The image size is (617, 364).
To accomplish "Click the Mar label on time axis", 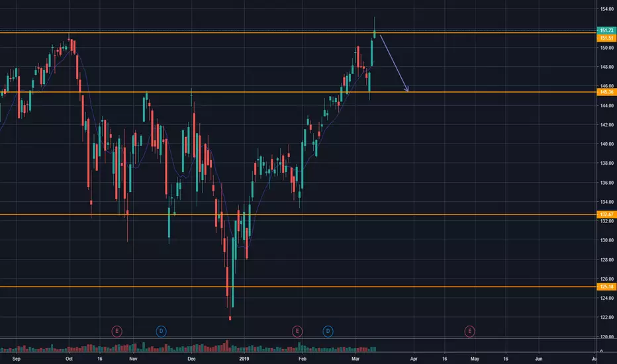I will point(356,359).
